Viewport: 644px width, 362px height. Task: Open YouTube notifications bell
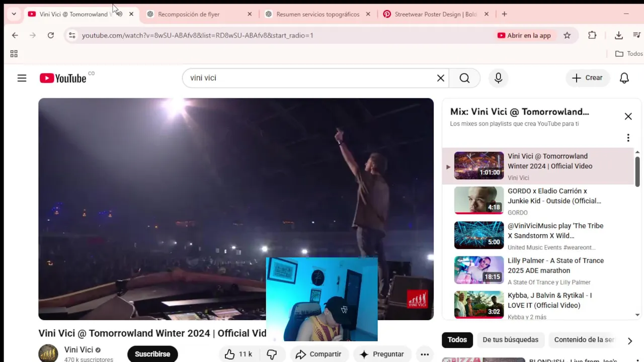click(624, 78)
